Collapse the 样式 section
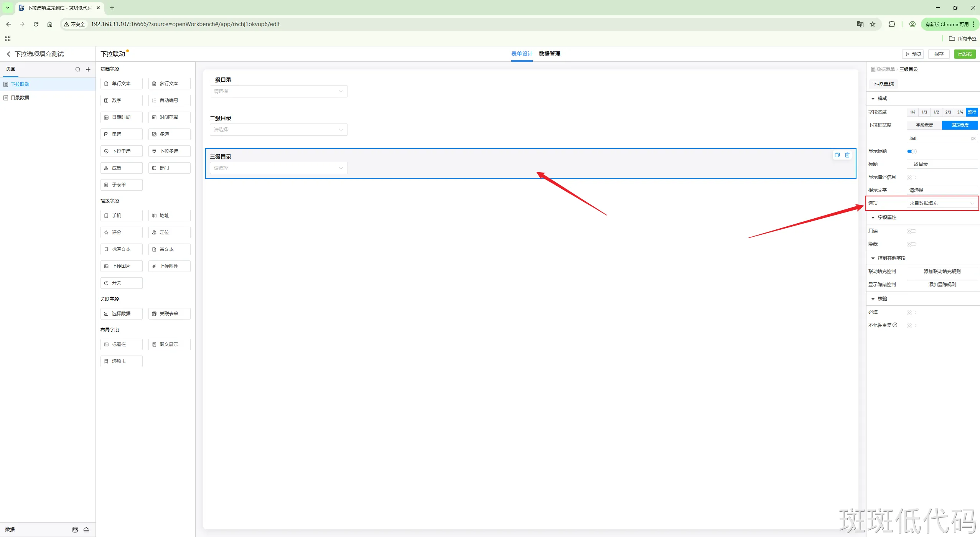The height and width of the screenshot is (537, 980). point(873,99)
